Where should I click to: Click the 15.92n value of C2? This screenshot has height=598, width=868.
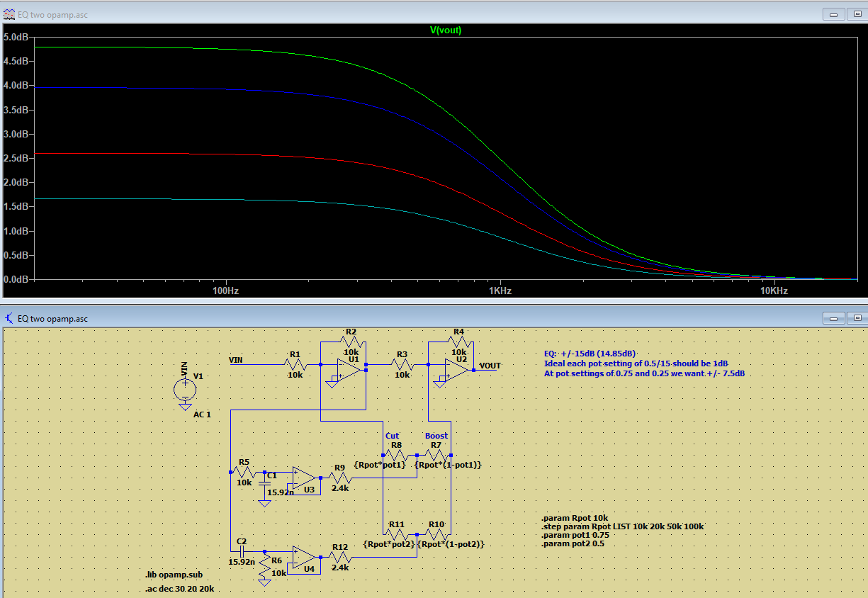coord(242,562)
